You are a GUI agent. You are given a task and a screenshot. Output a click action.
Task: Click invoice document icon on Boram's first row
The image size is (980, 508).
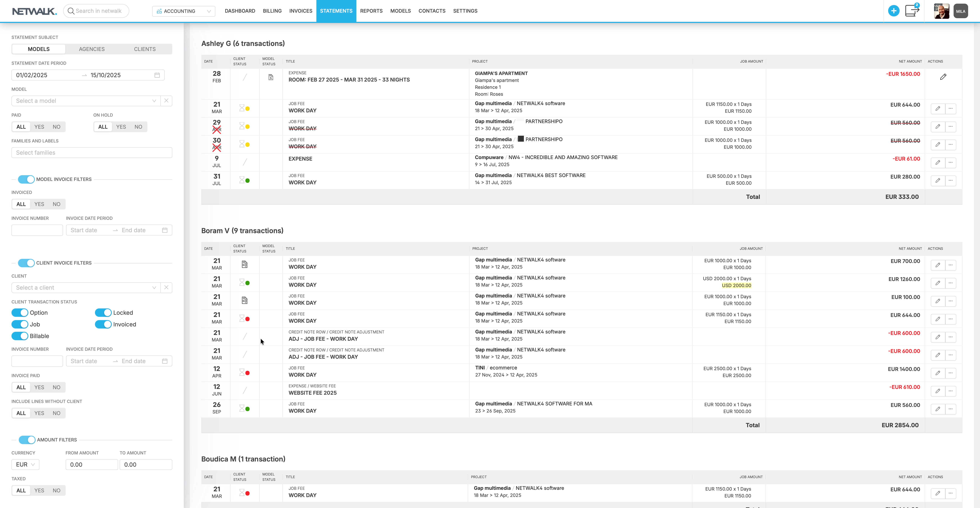[x=245, y=264]
